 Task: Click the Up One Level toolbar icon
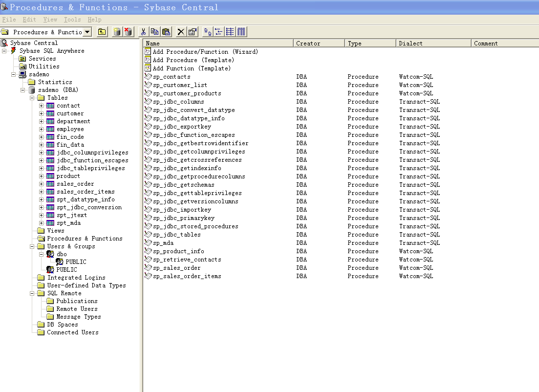point(102,32)
